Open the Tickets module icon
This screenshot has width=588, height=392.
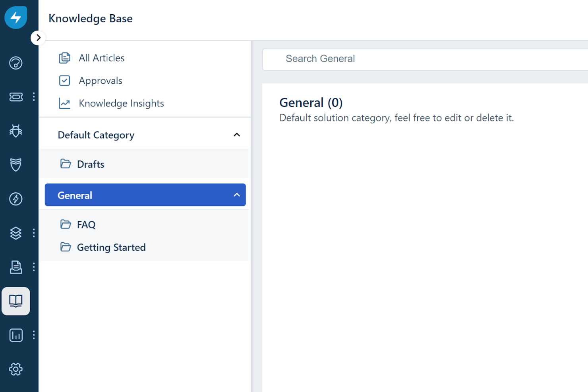(15, 97)
